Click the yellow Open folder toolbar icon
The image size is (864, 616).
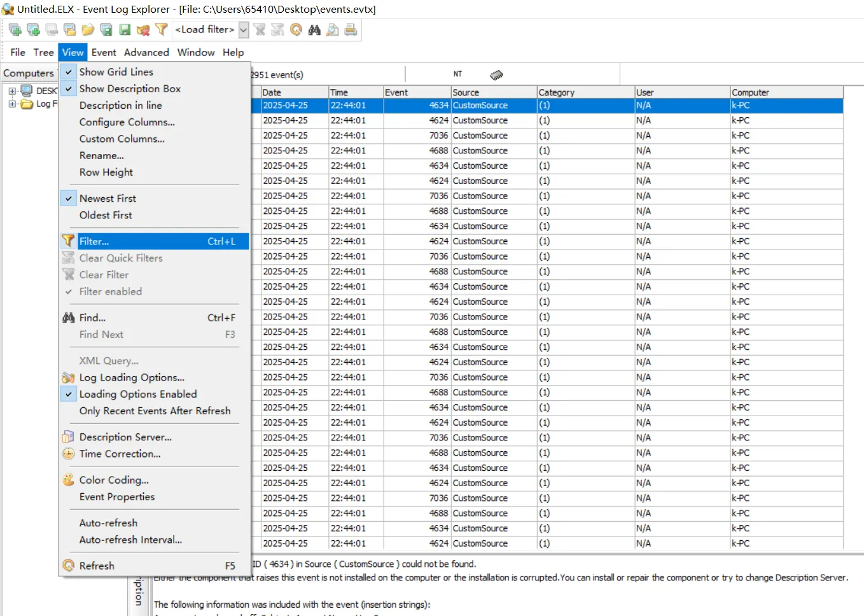(x=88, y=30)
